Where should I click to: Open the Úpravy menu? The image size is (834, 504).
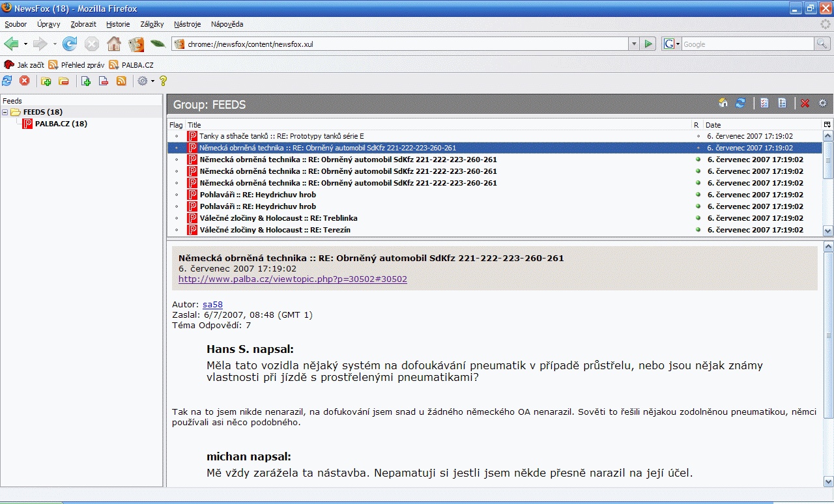(x=49, y=24)
